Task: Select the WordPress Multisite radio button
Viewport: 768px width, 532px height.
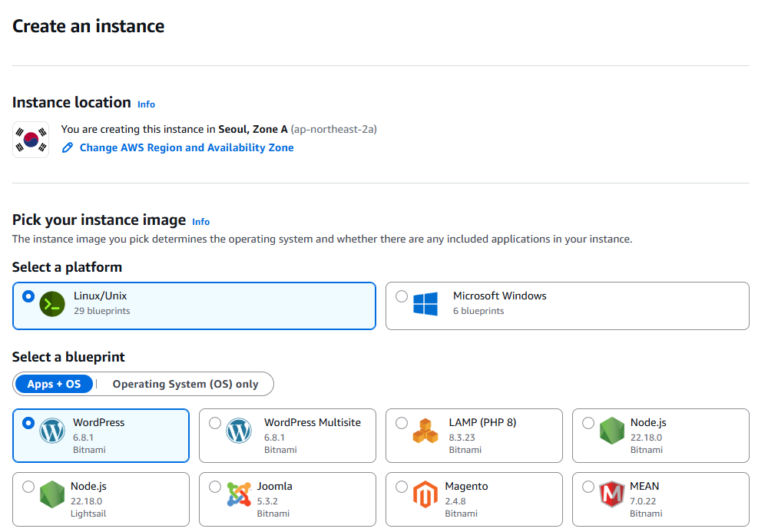Action: click(215, 421)
